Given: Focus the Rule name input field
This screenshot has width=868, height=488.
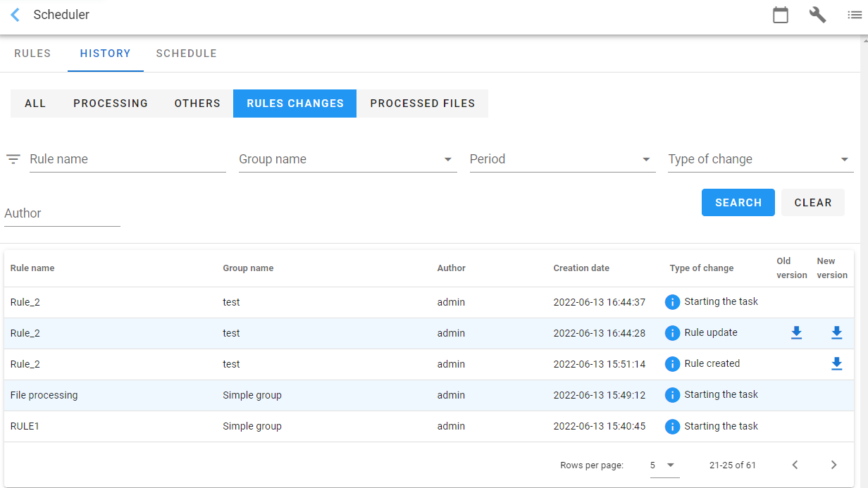Looking at the screenshot, I should click(128, 159).
